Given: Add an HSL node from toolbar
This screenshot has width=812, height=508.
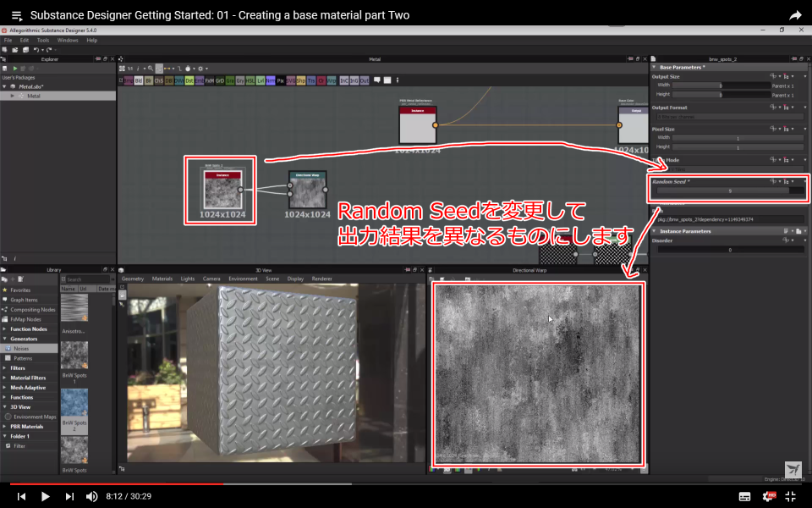Looking at the screenshot, I should tap(250, 81).
